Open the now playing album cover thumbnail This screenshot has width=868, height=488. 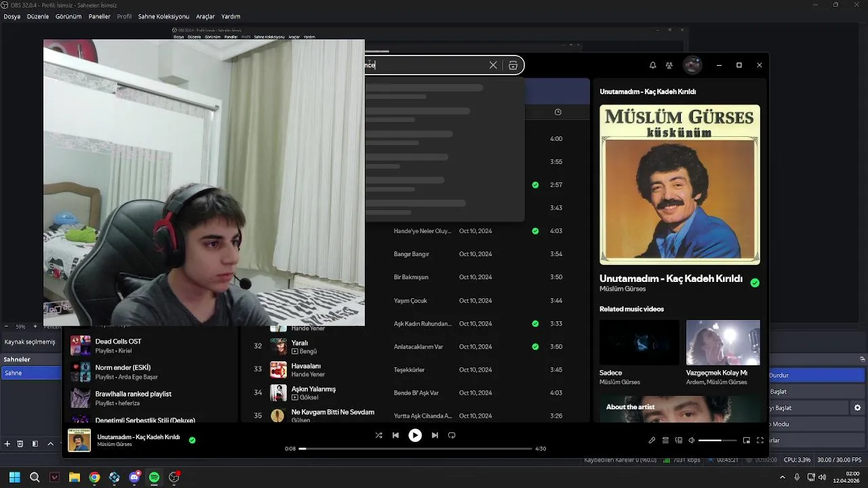79,440
